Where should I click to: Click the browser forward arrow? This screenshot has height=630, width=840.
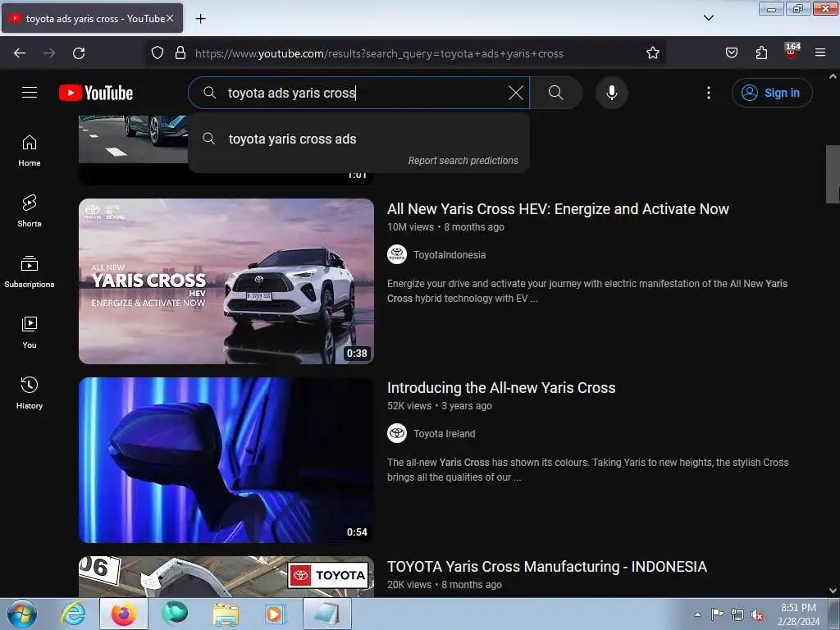tap(49, 53)
